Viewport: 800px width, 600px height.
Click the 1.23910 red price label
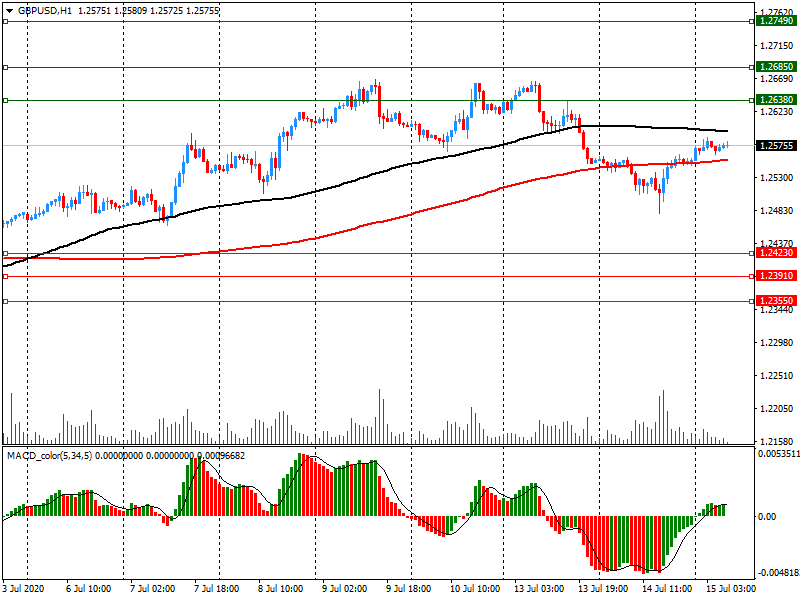point(776,276)
